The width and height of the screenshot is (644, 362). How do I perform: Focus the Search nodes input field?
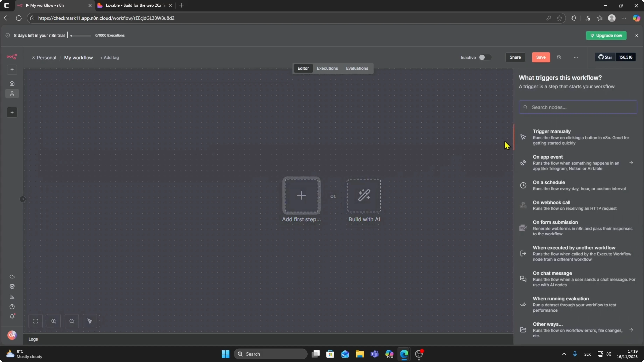tap(578, 107)
